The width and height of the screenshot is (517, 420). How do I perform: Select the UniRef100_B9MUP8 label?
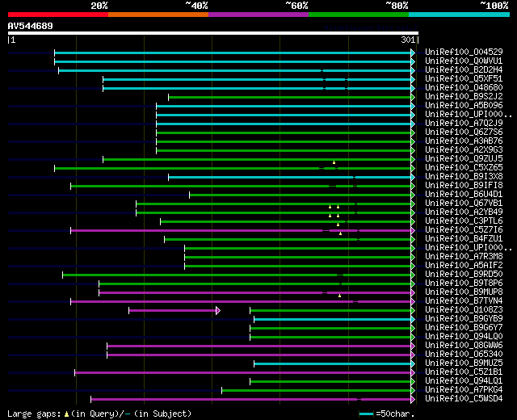(464, 292)
